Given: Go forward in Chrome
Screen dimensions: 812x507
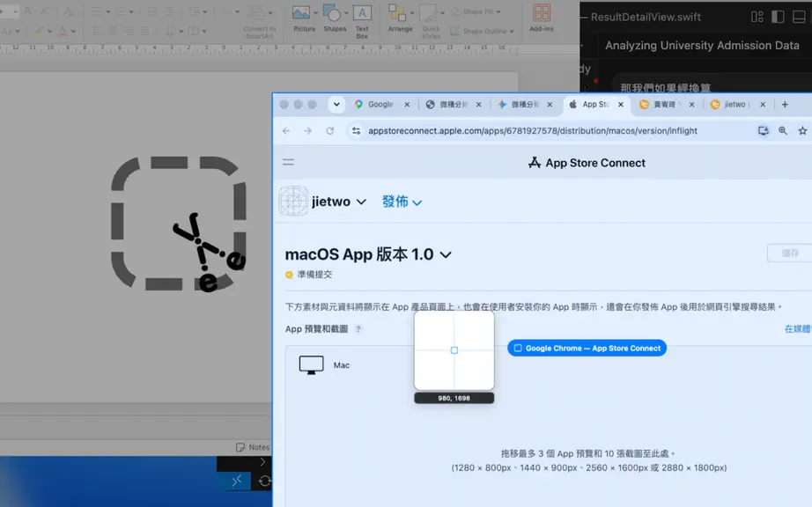Looking at the screenshot, I should (x=307, y=131).
